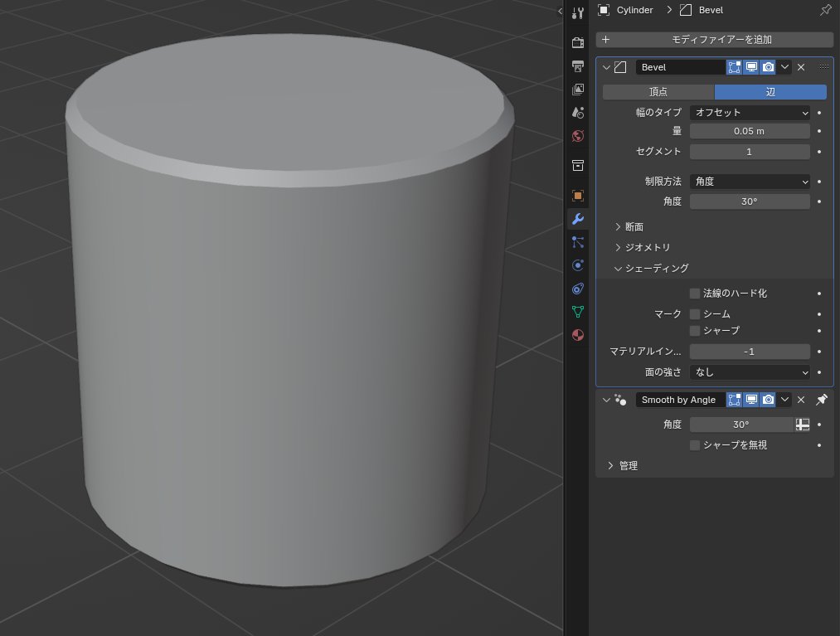Toggle pin on Smooth by Angle modifier
This screenshot has width=840, height=636.
(822, 400)
